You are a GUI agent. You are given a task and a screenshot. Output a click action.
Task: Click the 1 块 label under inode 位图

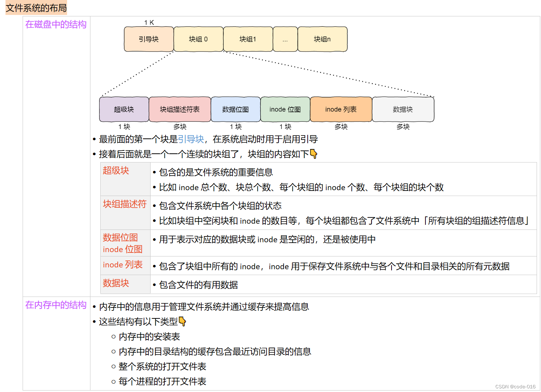(285, 127)
